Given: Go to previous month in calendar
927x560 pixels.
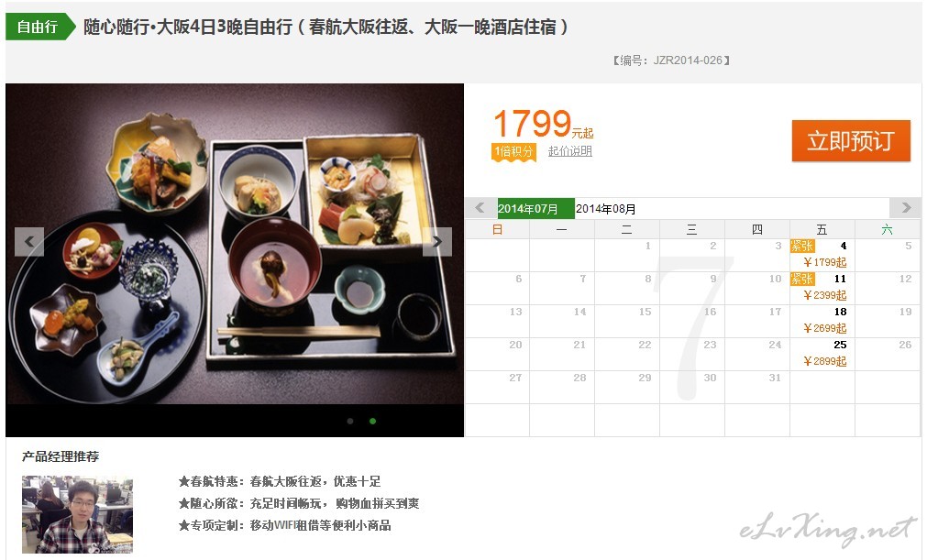Looking at the screenshot, I should coord(480,208).
